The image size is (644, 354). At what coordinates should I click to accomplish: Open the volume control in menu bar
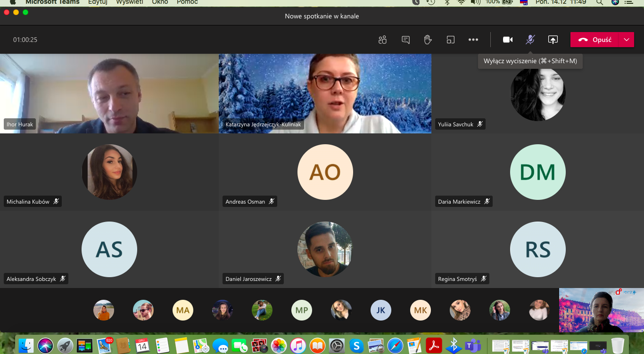pyautogui.click(x=476, y=2)
